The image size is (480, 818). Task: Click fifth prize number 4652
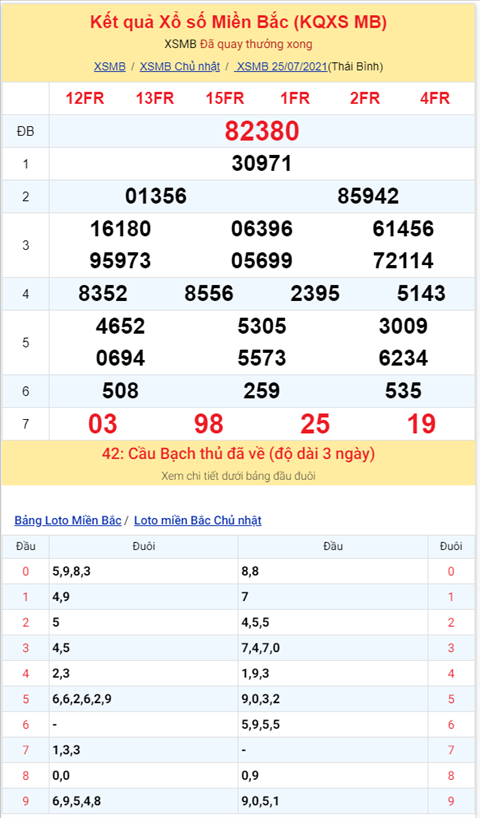tap(121, 326)
